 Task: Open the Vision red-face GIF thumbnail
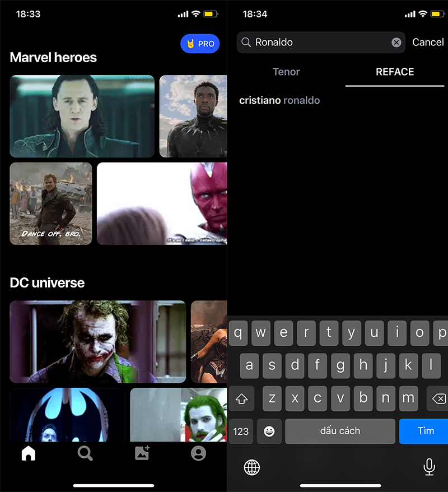pos(162,203)
